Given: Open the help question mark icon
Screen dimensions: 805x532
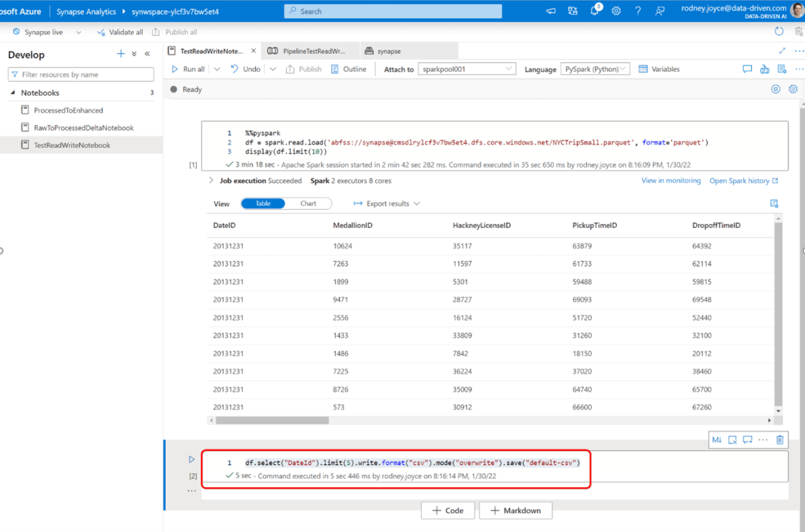Looking at the screenshot, I should 638,11.
